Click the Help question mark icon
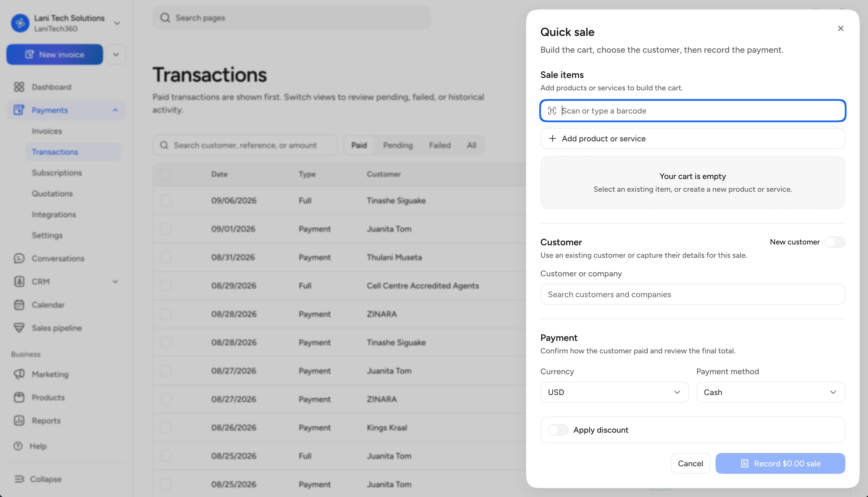The height and width of the screenshot is (497, 868). (x=18, y=446)
